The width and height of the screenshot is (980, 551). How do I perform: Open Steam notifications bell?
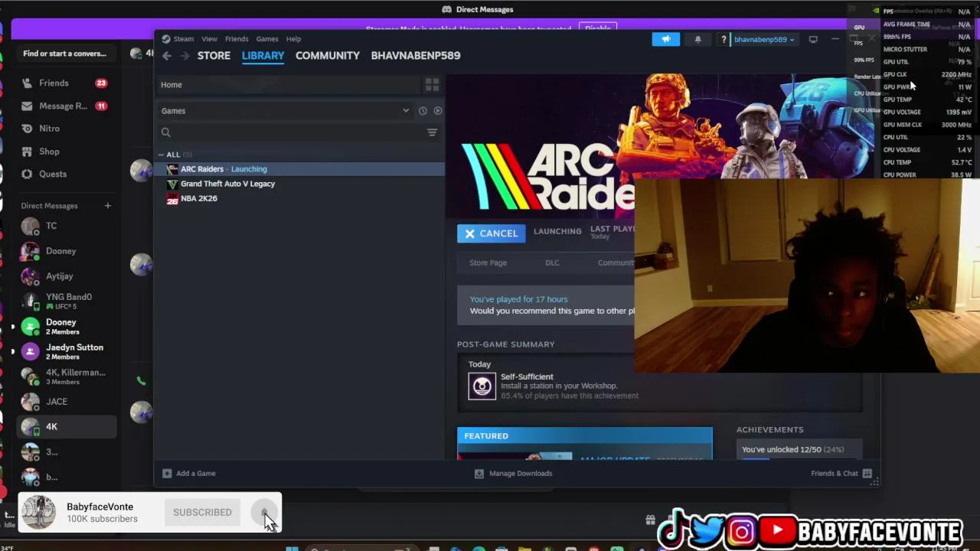coord(697,39)
